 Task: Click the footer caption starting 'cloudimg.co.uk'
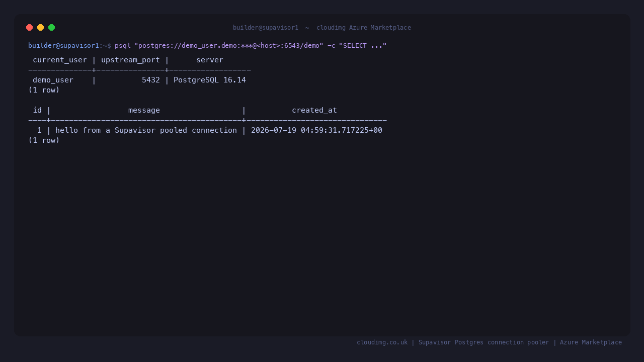point(489,342)
